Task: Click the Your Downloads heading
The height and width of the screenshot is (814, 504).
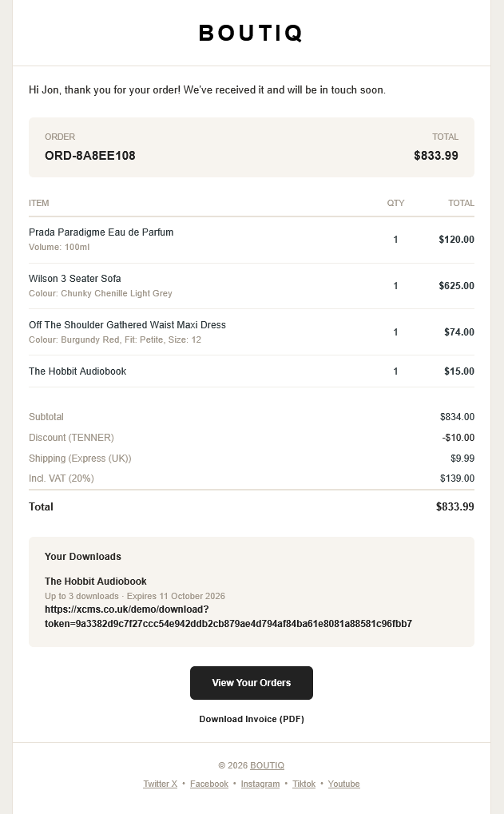Action: click(x=83, y=557)
